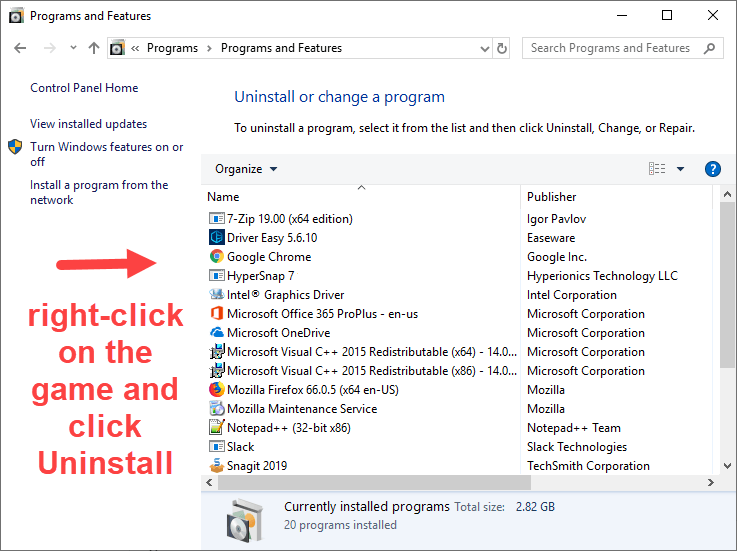This screenshot has height=551, width=737.
Task: Select the Snagit 2019 program name
Action: click(257, 466)
